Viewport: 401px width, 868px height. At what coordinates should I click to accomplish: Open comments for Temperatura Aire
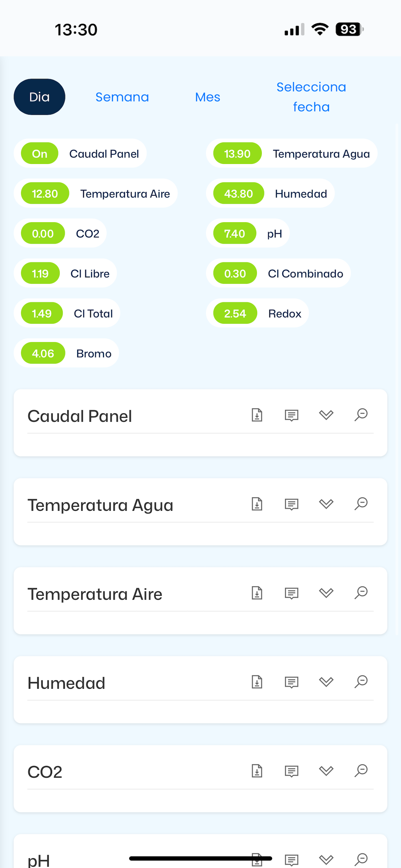coord(292,594)
